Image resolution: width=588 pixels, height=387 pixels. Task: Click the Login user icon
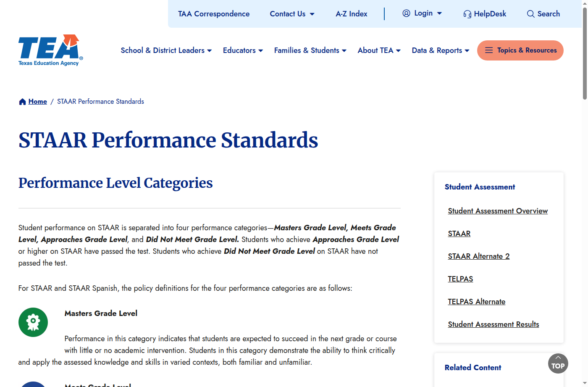click(406, 13)
